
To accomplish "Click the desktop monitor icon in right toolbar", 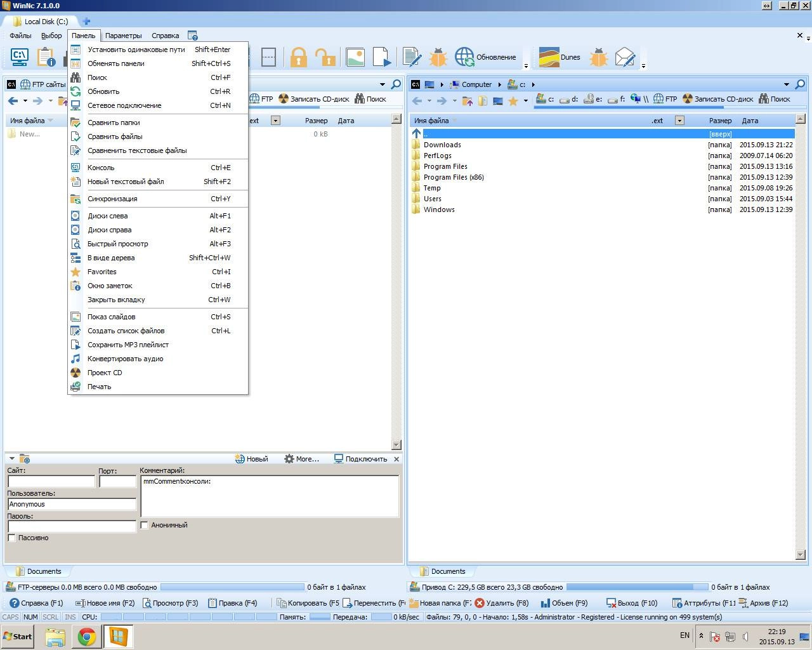I will pyautogui.click(x=498, y=100).
